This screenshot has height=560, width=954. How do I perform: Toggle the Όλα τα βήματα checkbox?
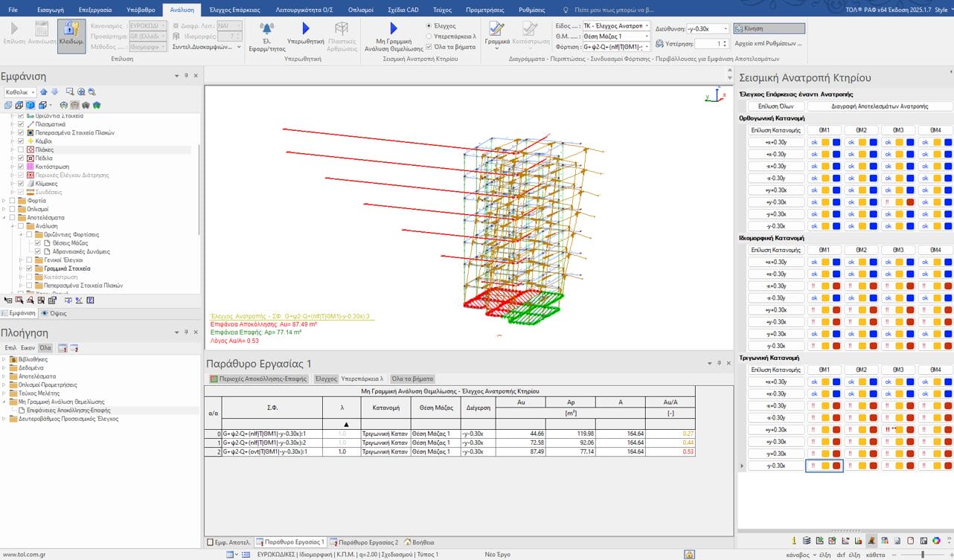429,46
